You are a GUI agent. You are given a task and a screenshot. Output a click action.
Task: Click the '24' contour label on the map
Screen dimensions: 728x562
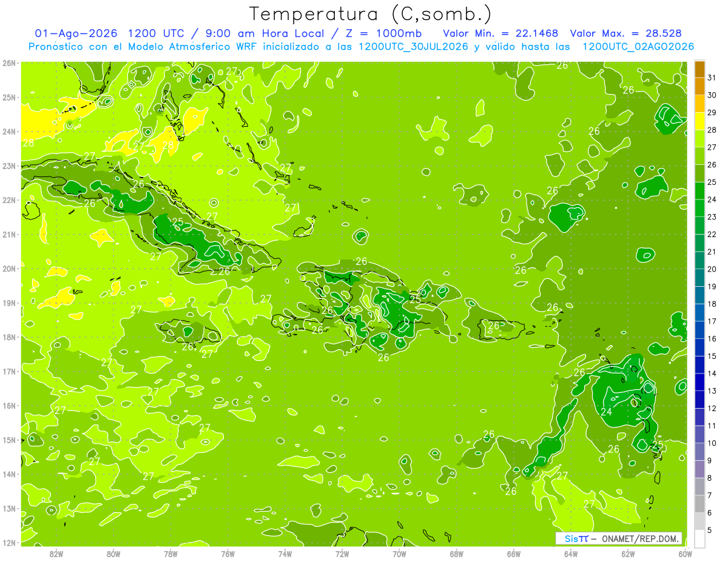click(x=606, y=412)
